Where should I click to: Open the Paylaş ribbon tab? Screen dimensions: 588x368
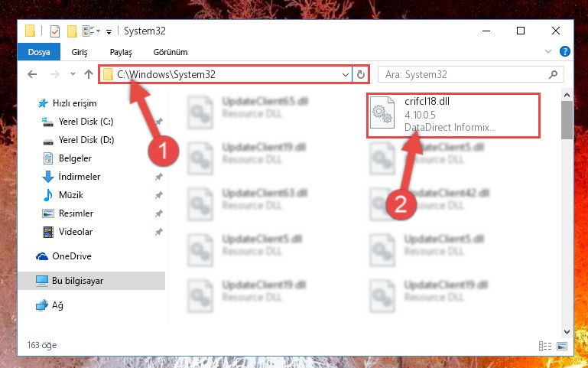121,52
